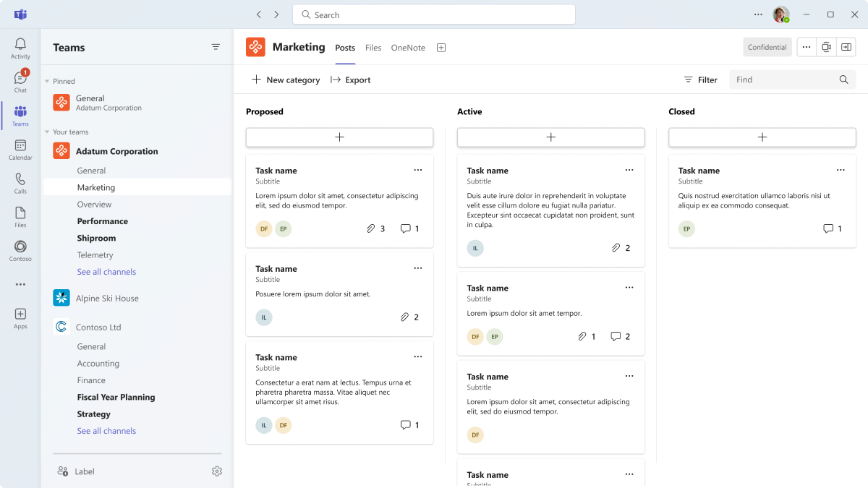Image resolution: width=868 pixels, height=488 pixels.
Task: Open settings gear in Teams pane
Action: (217, 471)
